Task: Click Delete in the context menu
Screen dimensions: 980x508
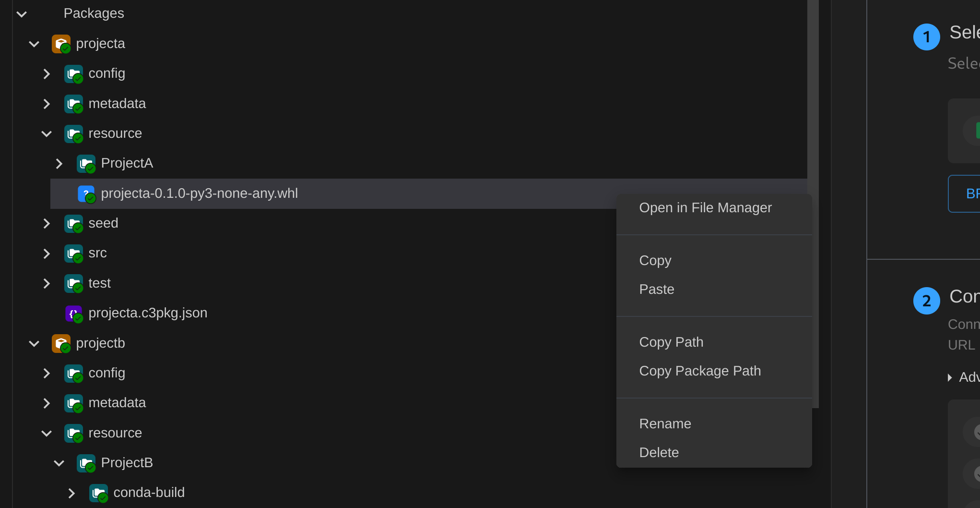Action: [659, 453]
